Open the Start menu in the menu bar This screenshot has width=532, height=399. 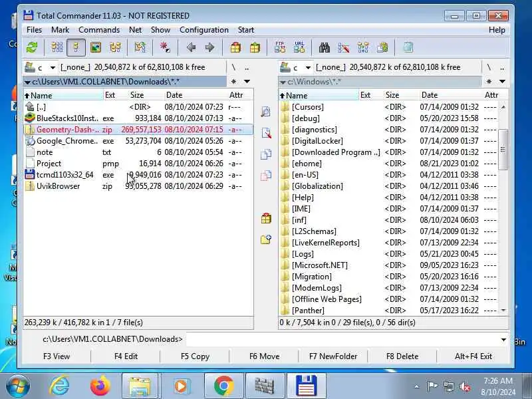246,30
